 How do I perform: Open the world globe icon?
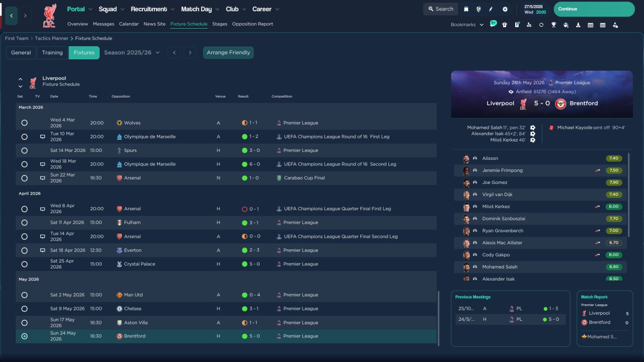coord(478,9)
